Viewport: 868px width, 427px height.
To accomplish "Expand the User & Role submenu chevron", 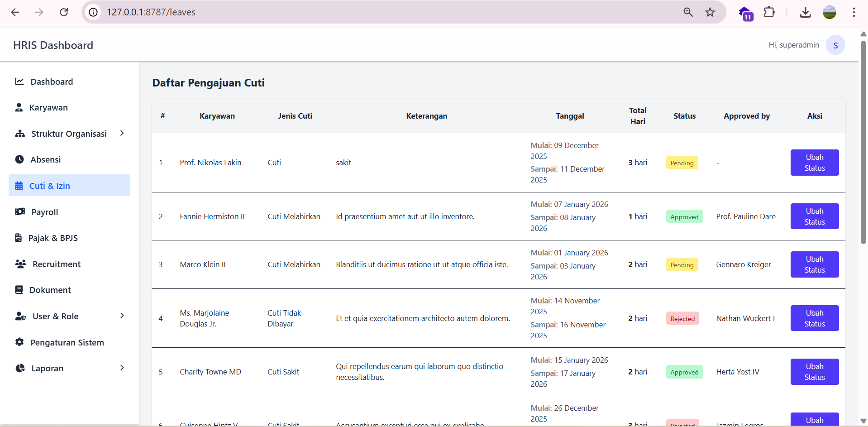I will pos(122,316).
